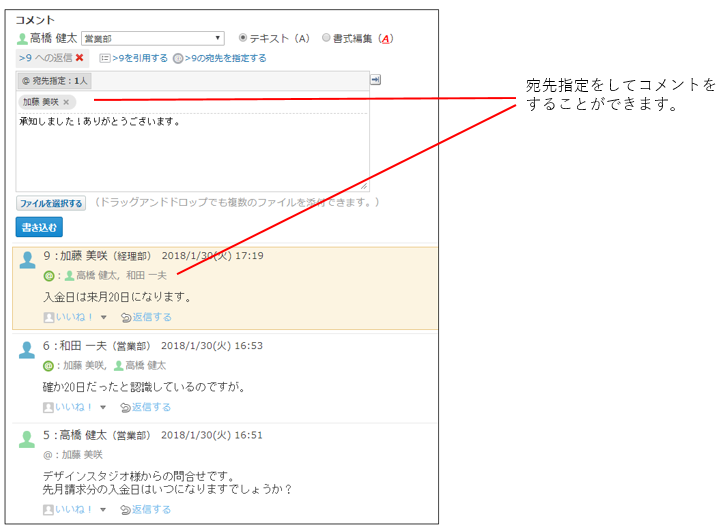Click recipient 高橋 健太 in comment 6

coord(146,365)
